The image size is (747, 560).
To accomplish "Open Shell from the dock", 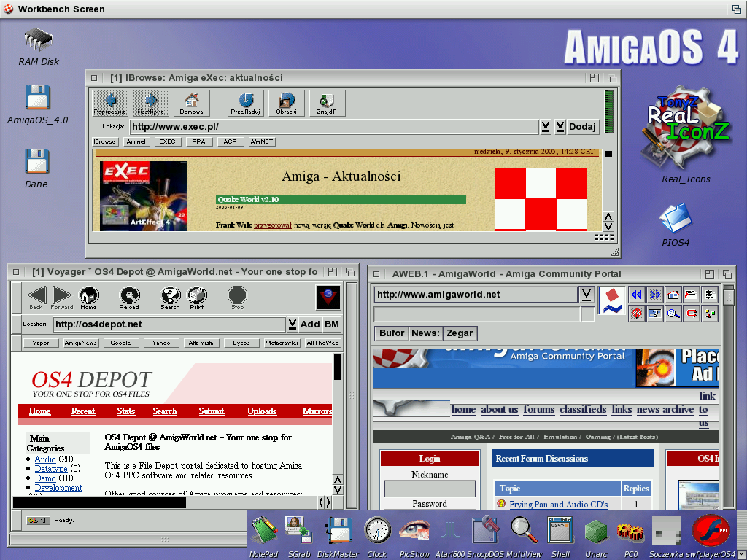I will click(x=560, y=536).
